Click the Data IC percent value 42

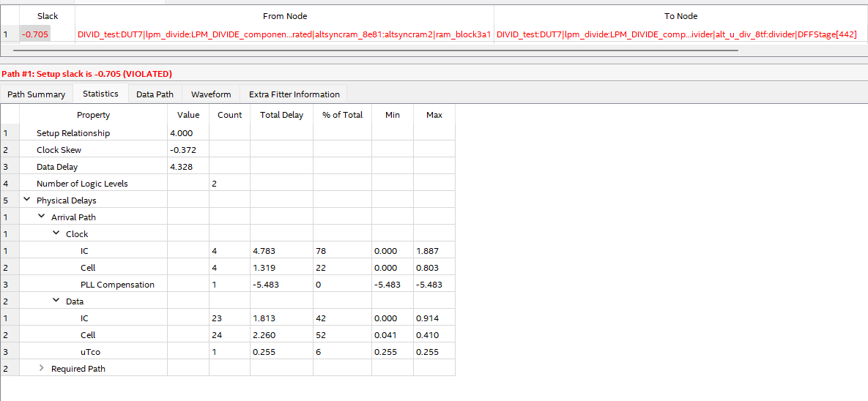click(321, 318)
